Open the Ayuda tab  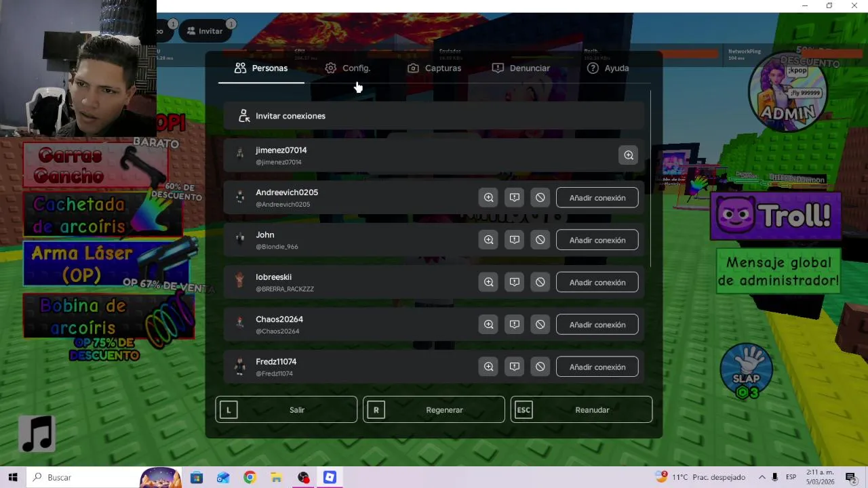click(x=608, y=68)
